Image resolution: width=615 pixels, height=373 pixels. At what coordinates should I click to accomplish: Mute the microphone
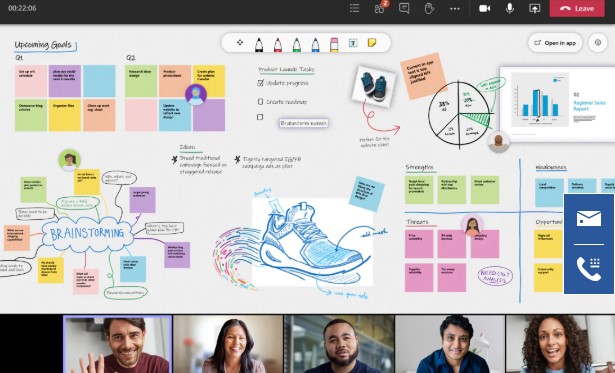click(x=509, y=8)
